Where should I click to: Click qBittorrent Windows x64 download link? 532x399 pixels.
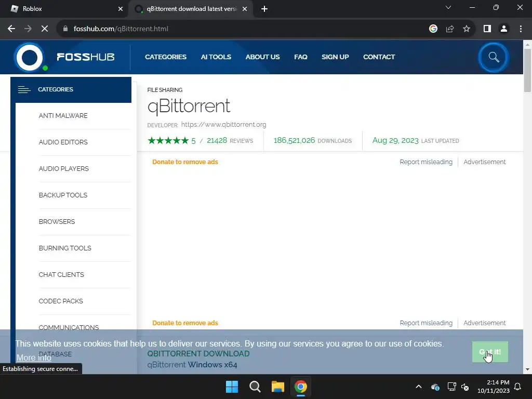point(192,365)
